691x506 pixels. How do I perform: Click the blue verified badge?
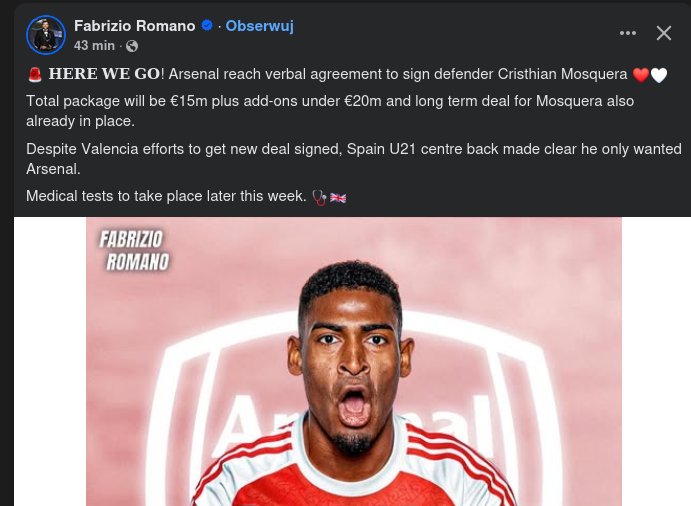207,26
